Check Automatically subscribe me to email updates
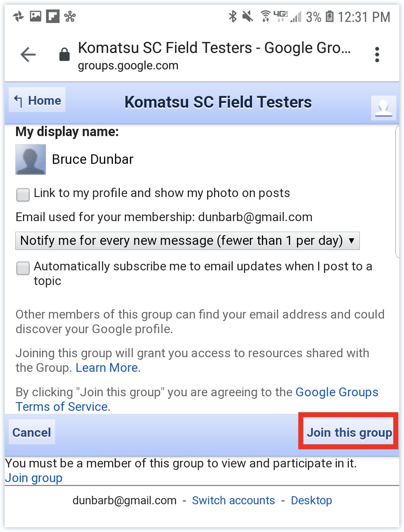This screenshot has height=532, width=404. (x=23, y=268)
